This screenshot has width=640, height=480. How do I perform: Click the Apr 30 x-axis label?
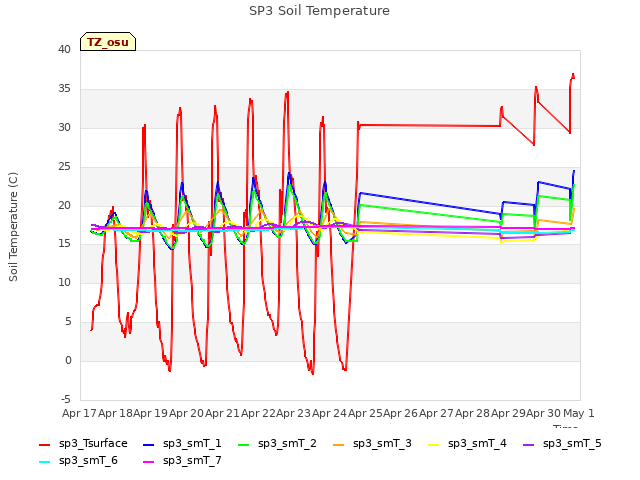point(543,413)
